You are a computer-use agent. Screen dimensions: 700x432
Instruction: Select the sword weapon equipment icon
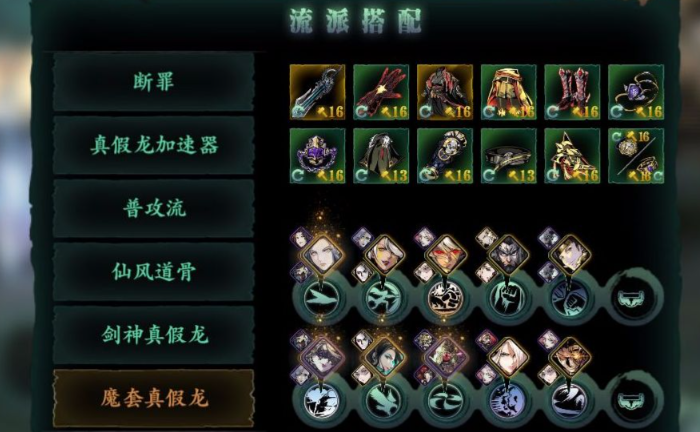[317, 92]
